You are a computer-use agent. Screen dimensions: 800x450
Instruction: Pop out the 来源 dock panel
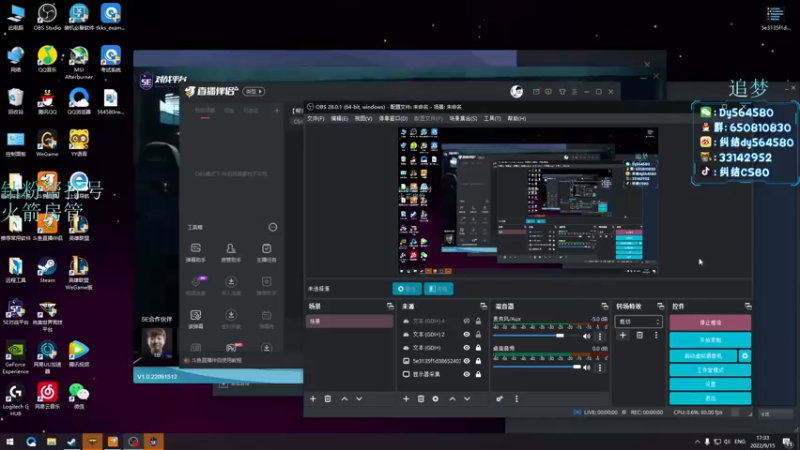483,306
